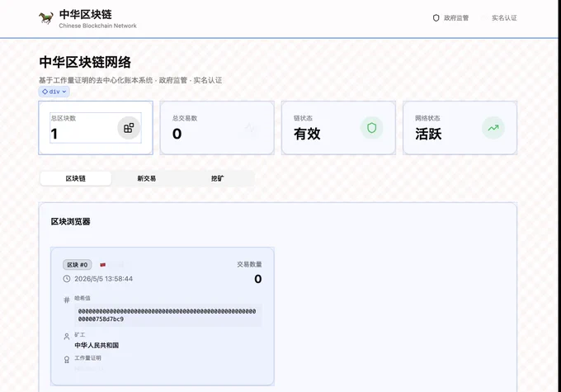The width and height of the screenshot is (561, 392).
Task: Click the 区块 #0 badge
Action: point(78,265)
